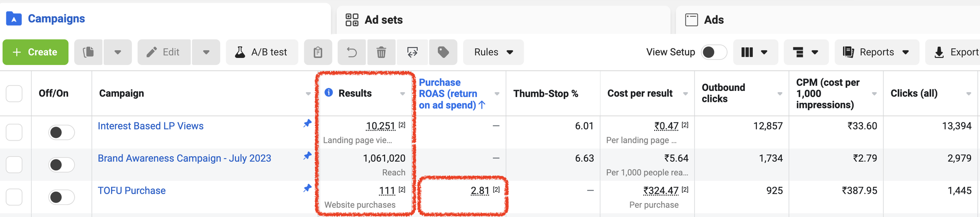Click the info icon beside Results
Image resolution: width=980 pixels, height=217 pixels.
(x=328, y=93)
